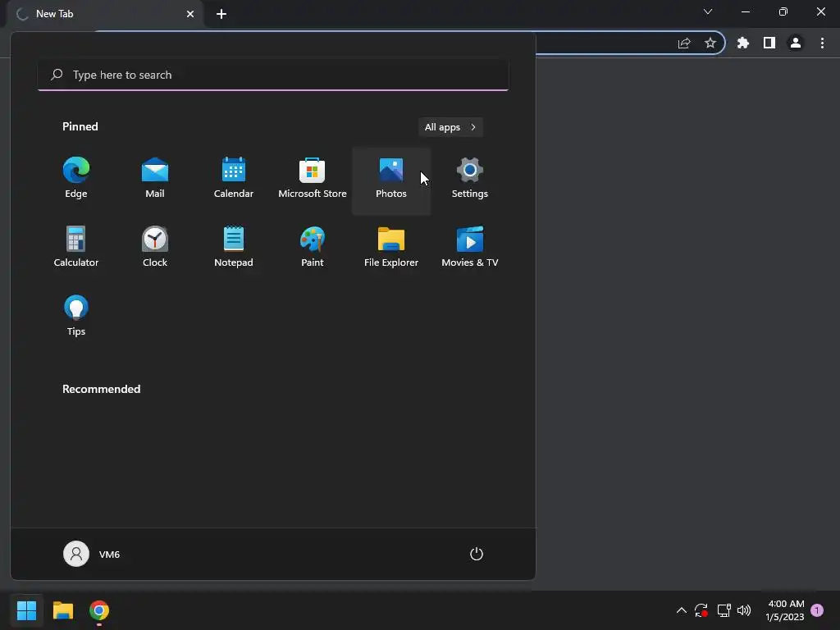Open Chrome profile avatar menu
The height and width of the screenshot is (630, 840).
click(x=796, y=43)
